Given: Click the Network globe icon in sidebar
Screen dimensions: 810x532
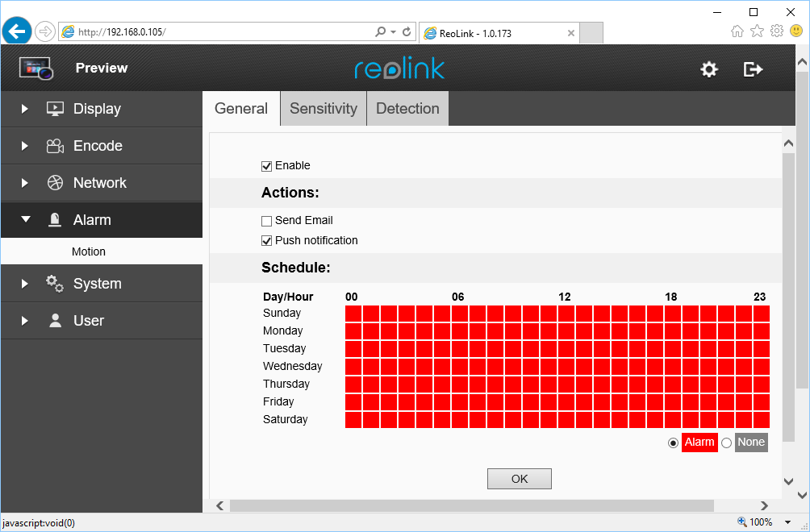Looking at the screenshot, I should (55, 183).
